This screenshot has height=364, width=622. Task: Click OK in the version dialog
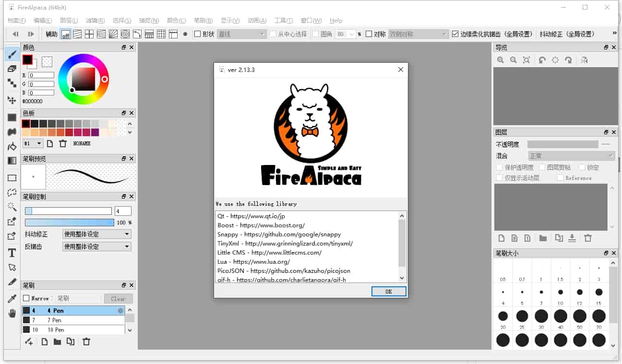[388, 292]
